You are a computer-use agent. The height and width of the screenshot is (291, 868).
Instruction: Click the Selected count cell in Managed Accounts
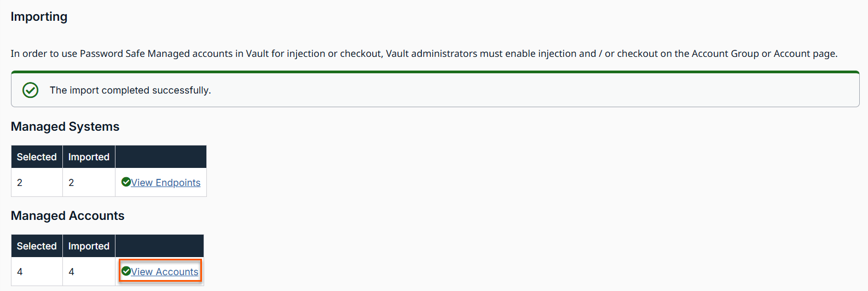[x=37, y=272]
